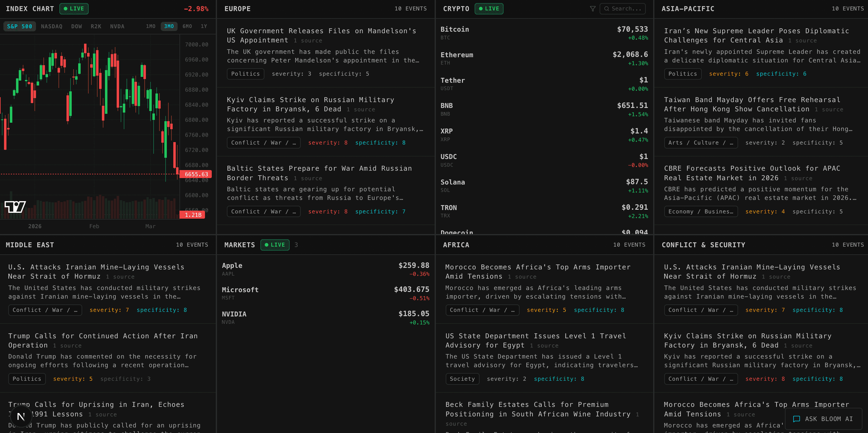Switch to the DOW index tab
This screenshot has height=433, width=868.
[x=77, y=26]
